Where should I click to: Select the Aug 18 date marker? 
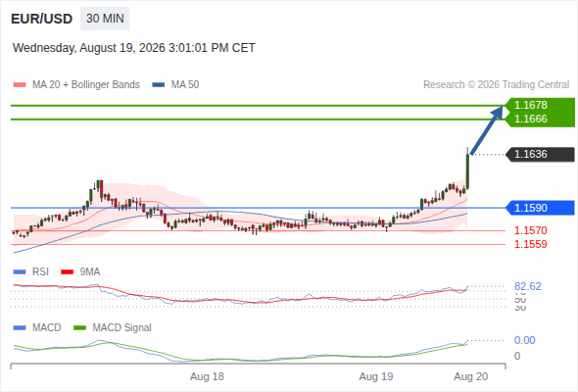207,376
